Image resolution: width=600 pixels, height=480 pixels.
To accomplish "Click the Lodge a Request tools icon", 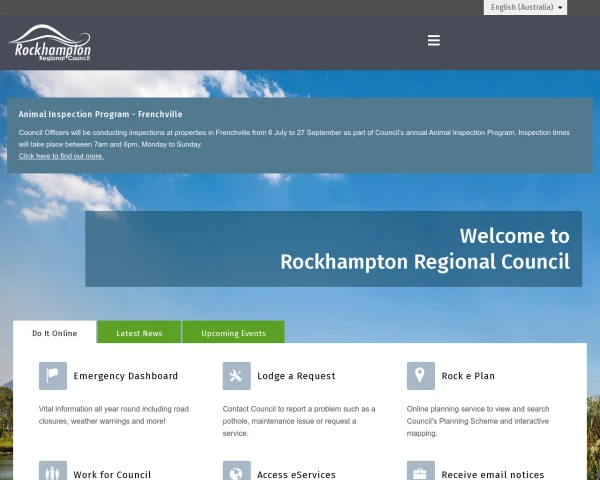I will pyautogui.click(x=236, y=376).
